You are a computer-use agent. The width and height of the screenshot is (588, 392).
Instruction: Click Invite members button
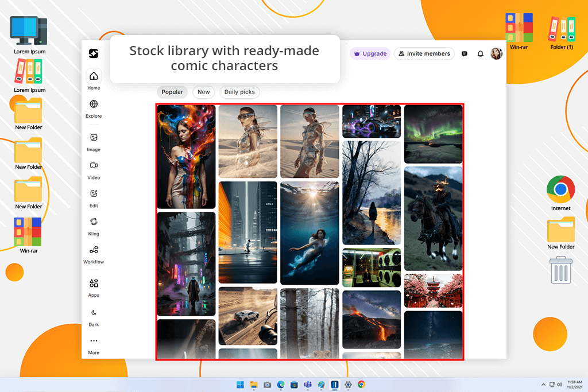424,53
